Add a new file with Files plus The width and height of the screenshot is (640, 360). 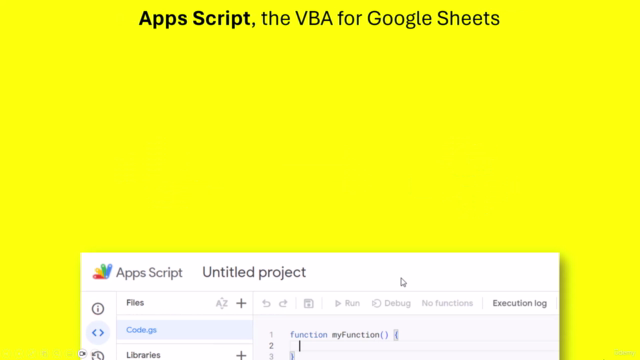coord(241,303)
